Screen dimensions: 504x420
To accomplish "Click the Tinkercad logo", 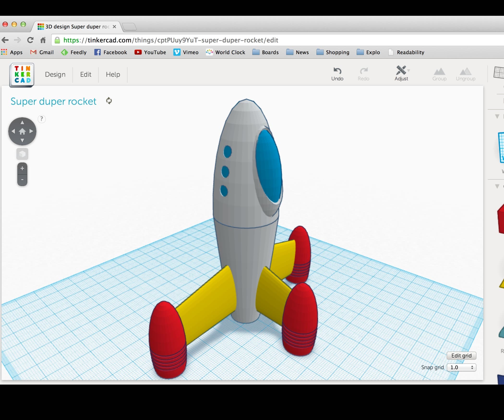I will [x=22, y=74].
